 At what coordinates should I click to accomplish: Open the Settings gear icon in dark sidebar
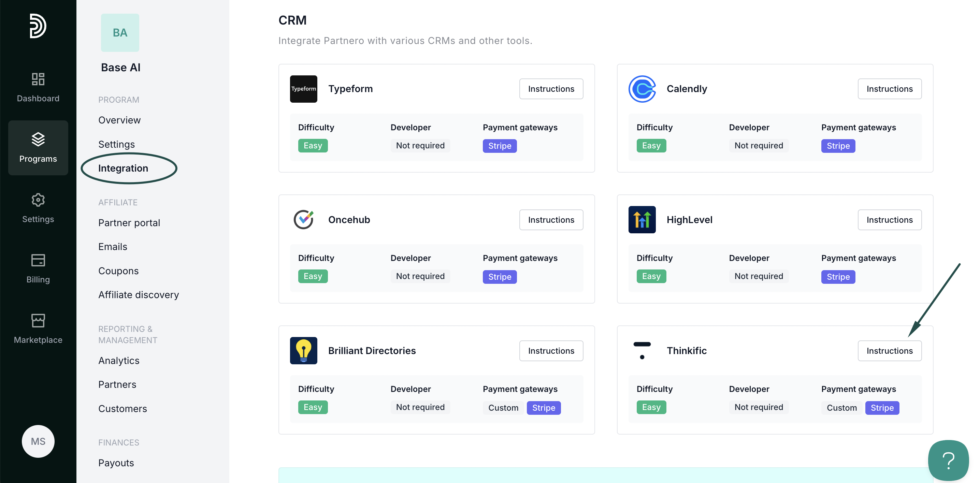point(38,200)
